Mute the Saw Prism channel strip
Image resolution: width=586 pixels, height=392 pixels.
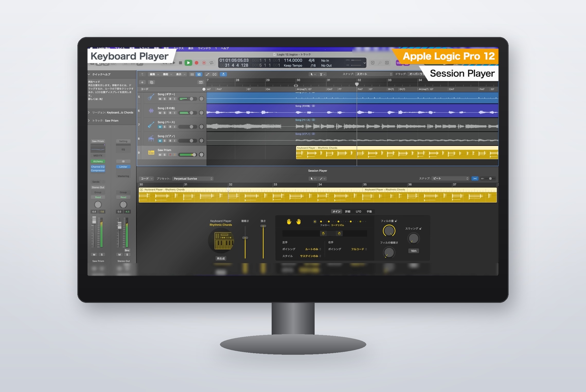pos(94,255)
